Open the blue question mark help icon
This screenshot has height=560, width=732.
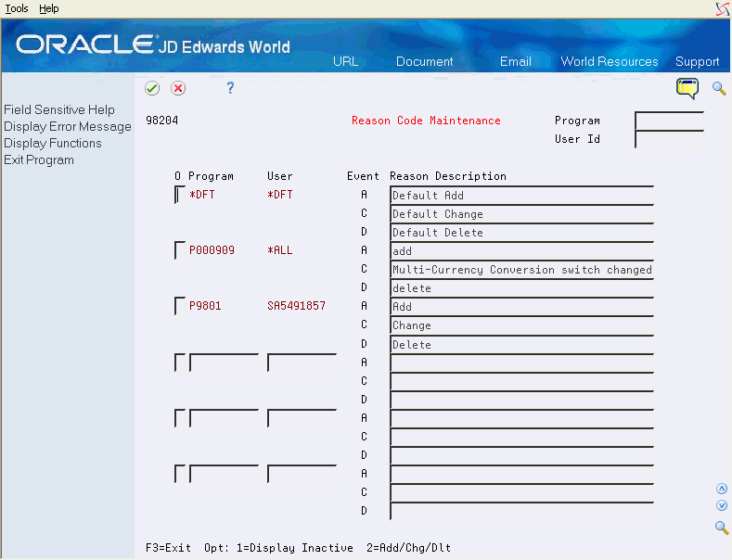click(230, 88)
